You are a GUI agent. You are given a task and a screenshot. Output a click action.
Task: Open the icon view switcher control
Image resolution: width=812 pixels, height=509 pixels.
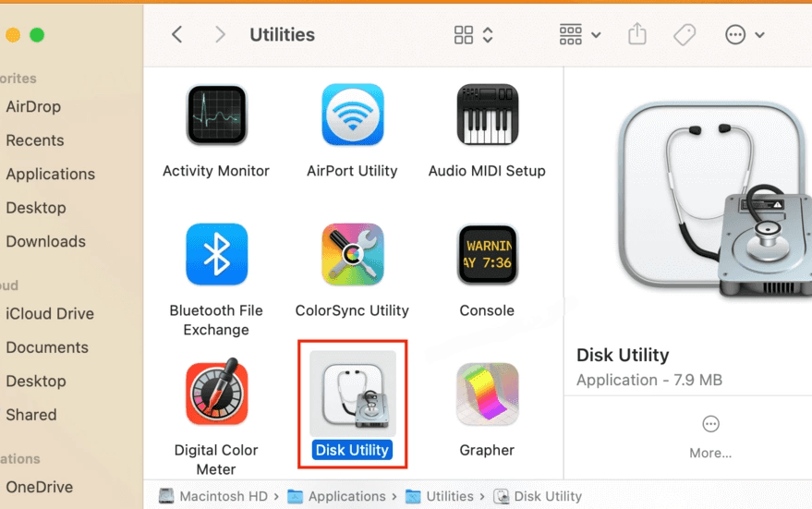[x=473, y=35]
